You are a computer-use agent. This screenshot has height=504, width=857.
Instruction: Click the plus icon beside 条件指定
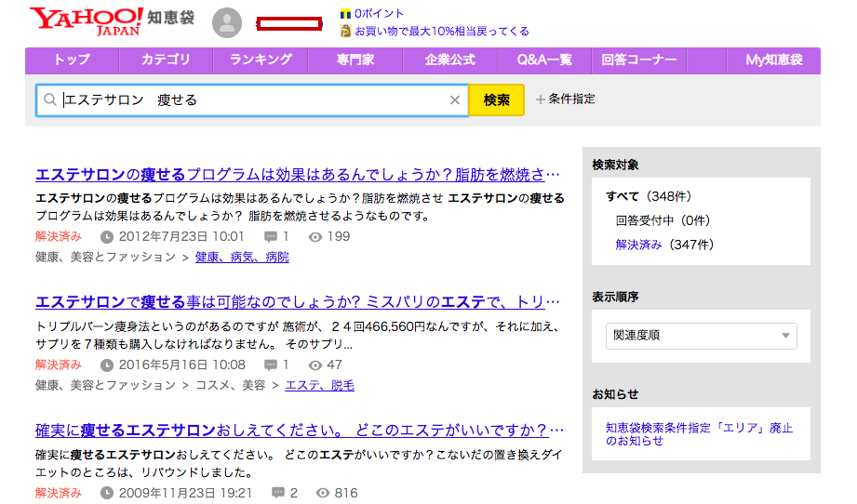(x=541, y=99)
